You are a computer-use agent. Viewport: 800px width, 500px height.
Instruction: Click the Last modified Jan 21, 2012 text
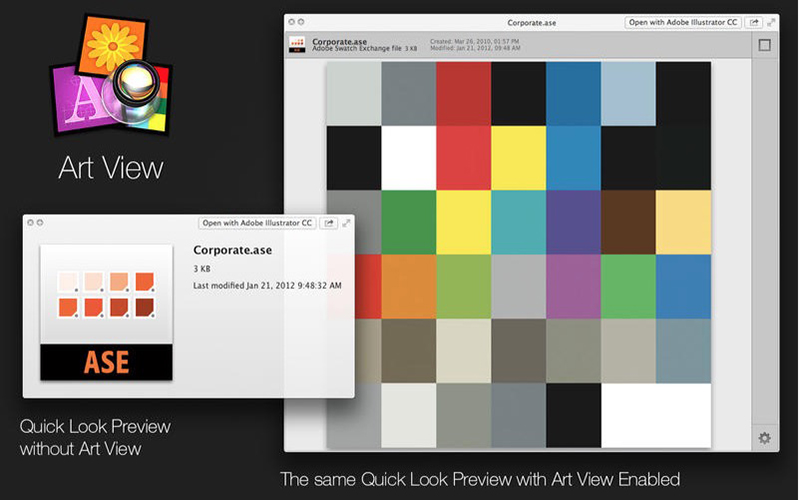point(267,285)
